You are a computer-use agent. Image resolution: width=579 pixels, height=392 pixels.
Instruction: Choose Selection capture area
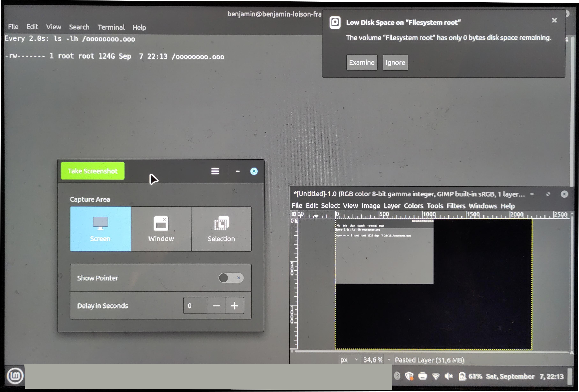coord(221,229)
